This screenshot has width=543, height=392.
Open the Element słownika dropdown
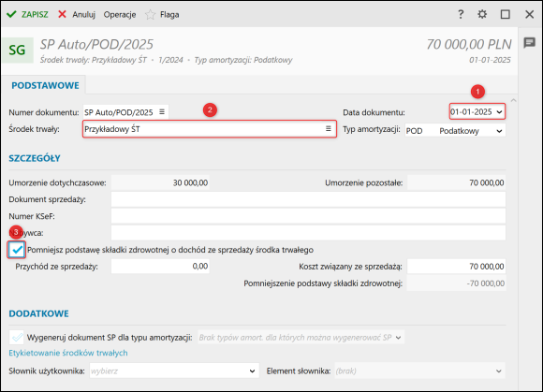(x=499, y=370)
